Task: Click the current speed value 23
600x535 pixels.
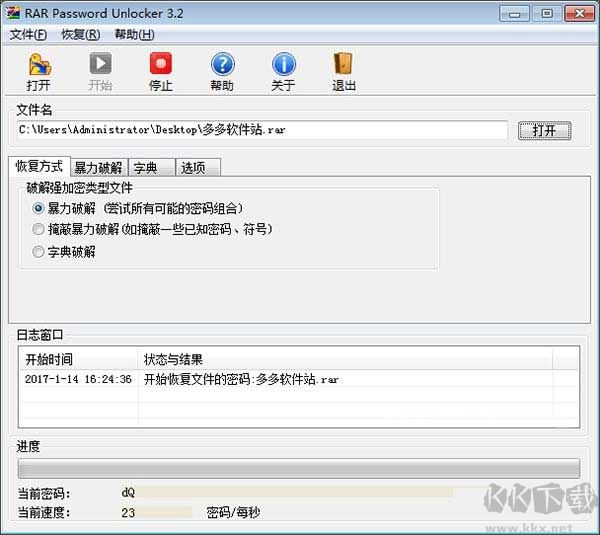Action: (x=128, y=512)
